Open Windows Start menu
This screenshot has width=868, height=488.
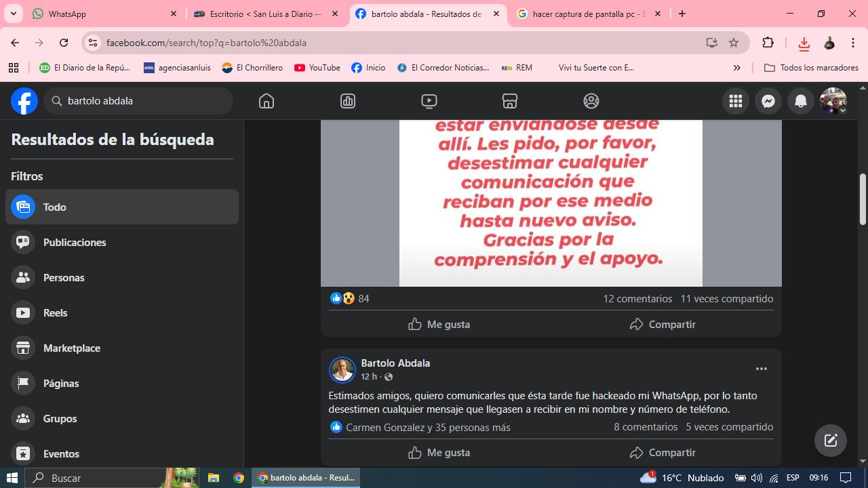[x=12, y=478]
